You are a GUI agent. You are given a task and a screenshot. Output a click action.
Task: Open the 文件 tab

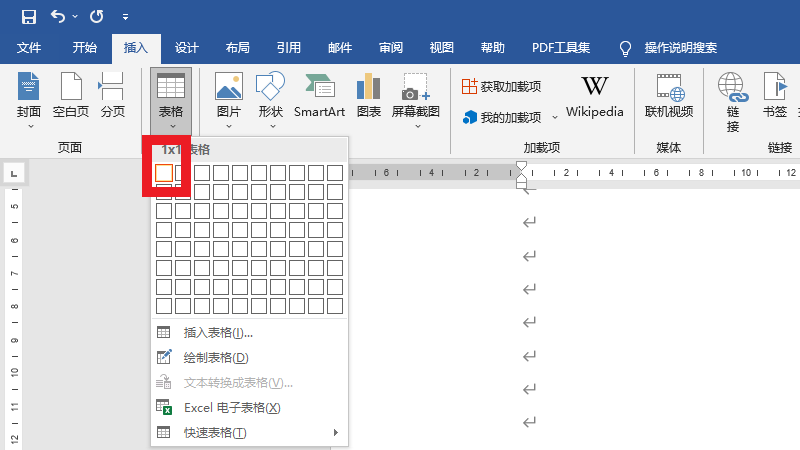[x=29, y=48]
